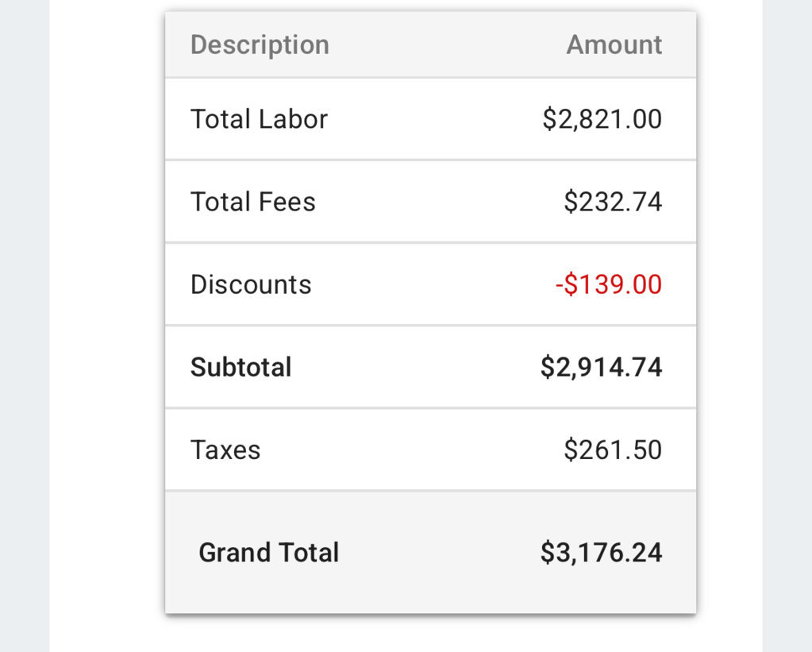Select the bold Subtotal label
This screenshot has height=652, width=812.
point(241,368)
